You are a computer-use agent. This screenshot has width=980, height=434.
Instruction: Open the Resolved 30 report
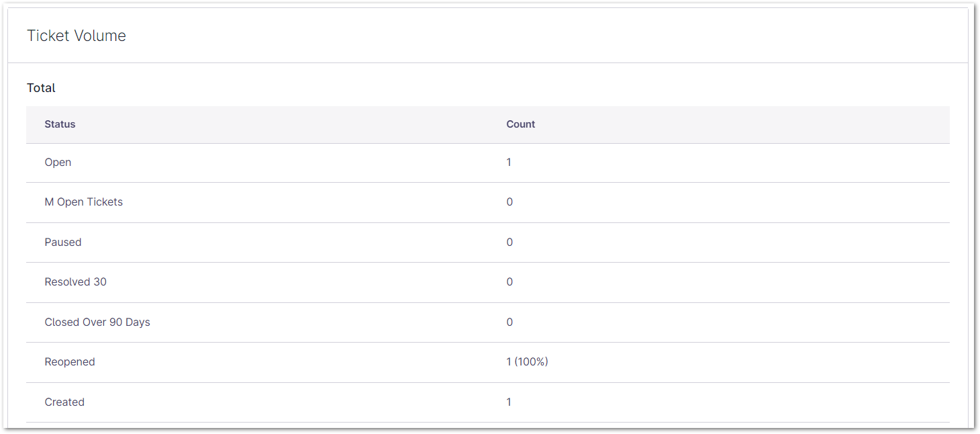[75, 281]
